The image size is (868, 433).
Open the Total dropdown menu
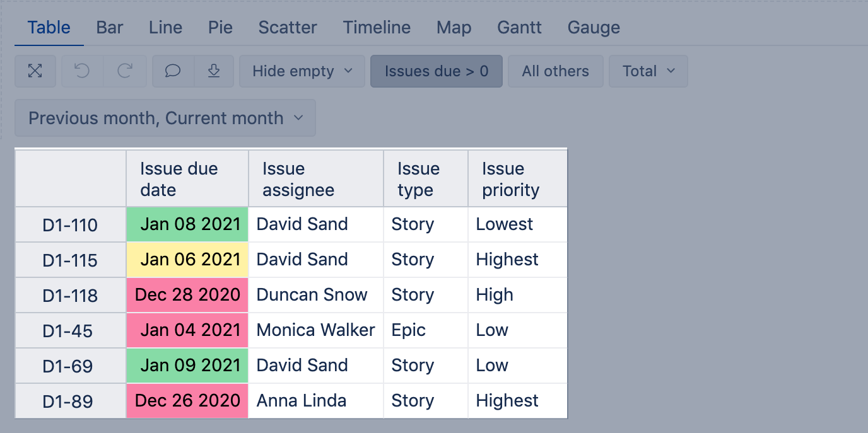(x=648, y=71)
